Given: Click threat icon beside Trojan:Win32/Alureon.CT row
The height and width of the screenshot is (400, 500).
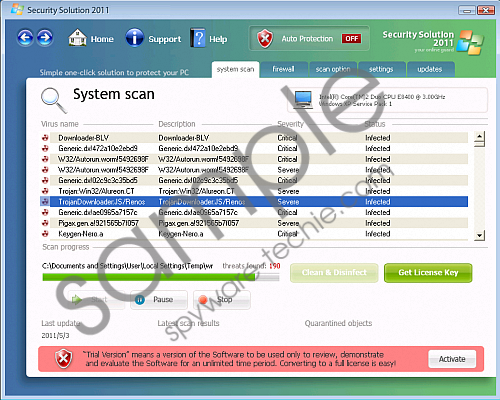Looking at the screenshot, I should (x=45, y=191).
